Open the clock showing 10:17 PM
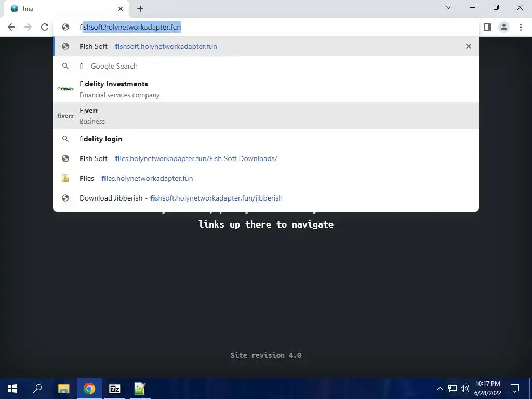 [x=488, y=389]
